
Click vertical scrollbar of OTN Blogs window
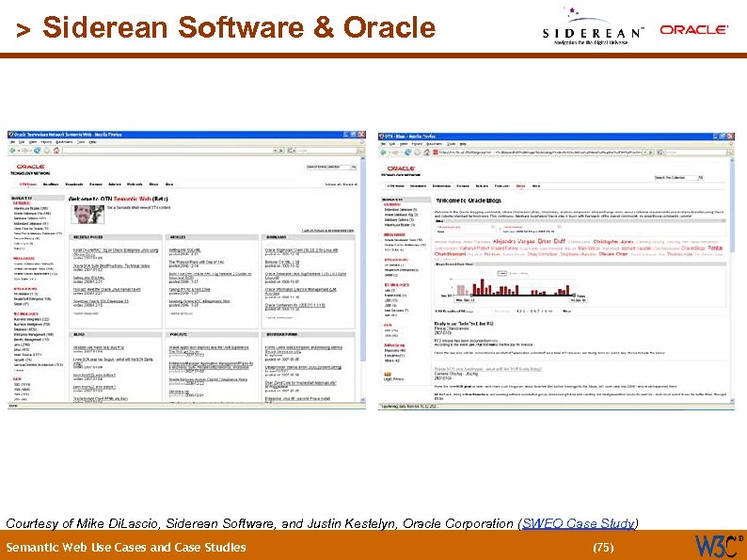point(731,281)
